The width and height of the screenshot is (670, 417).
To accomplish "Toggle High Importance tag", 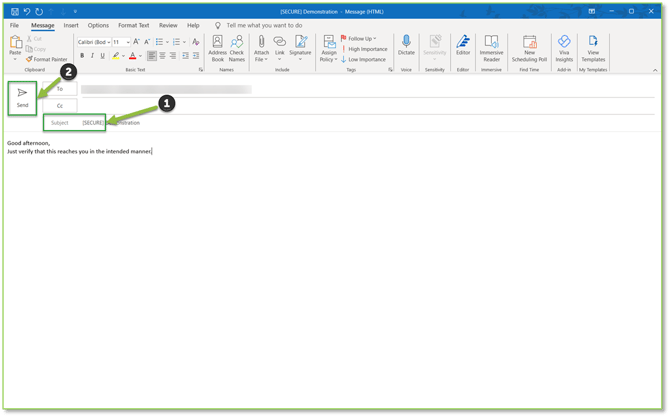I will coord(364,48).
